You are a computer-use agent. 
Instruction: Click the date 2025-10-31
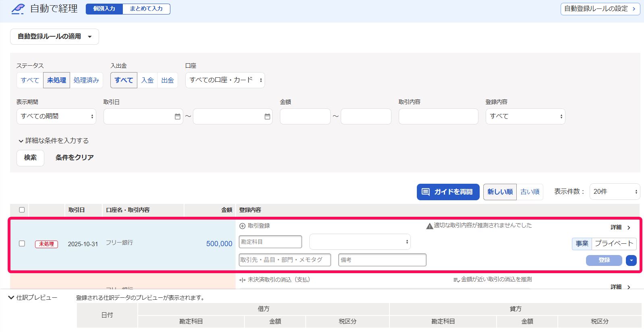pos(83,244)
